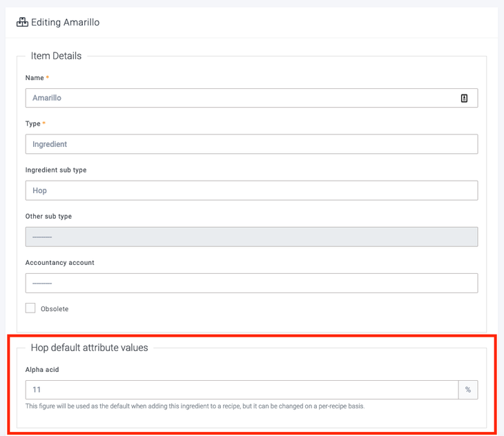504x436 pixels.
Task: Click the Other sub type label
Action: point(48,216)
